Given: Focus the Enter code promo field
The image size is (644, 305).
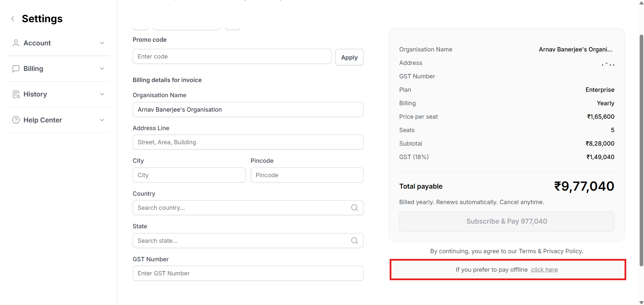Looking at the screenshot, I should 232,56.
